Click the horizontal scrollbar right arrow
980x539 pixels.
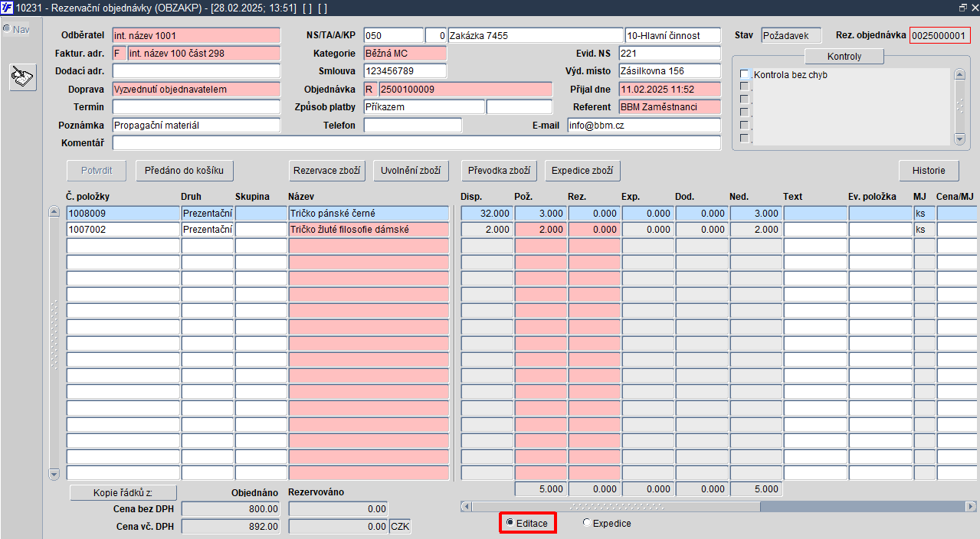972,506
